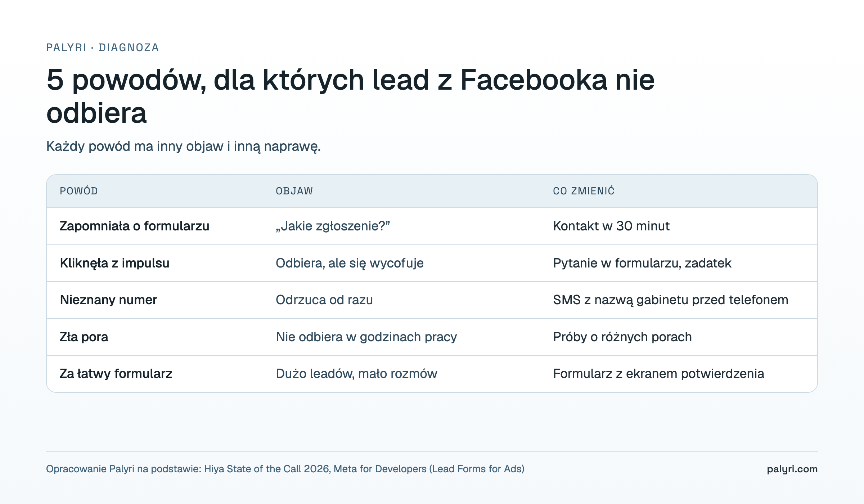Click the 'OBJAW' column header
The width and height of the screenshot is (864, 504).
(294, 191)
